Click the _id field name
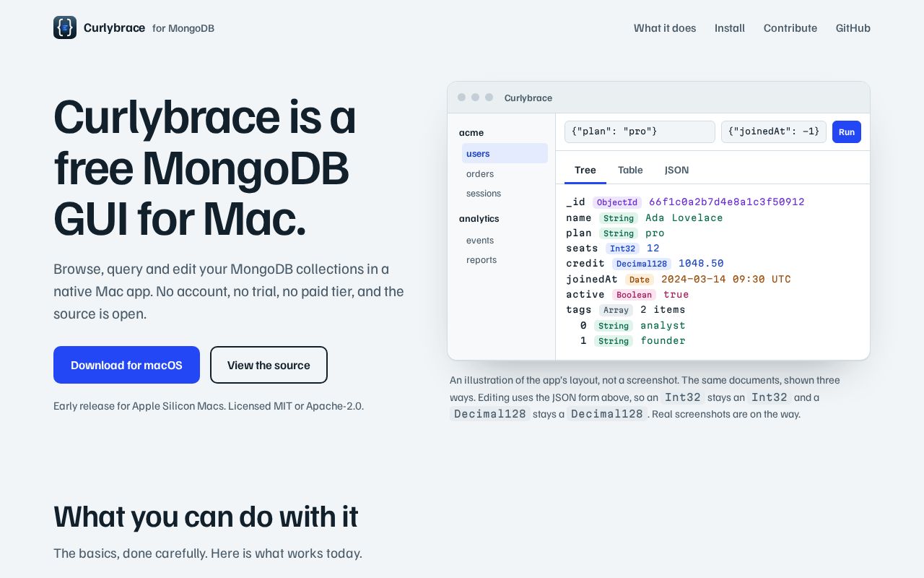 [x=575, y=202]
